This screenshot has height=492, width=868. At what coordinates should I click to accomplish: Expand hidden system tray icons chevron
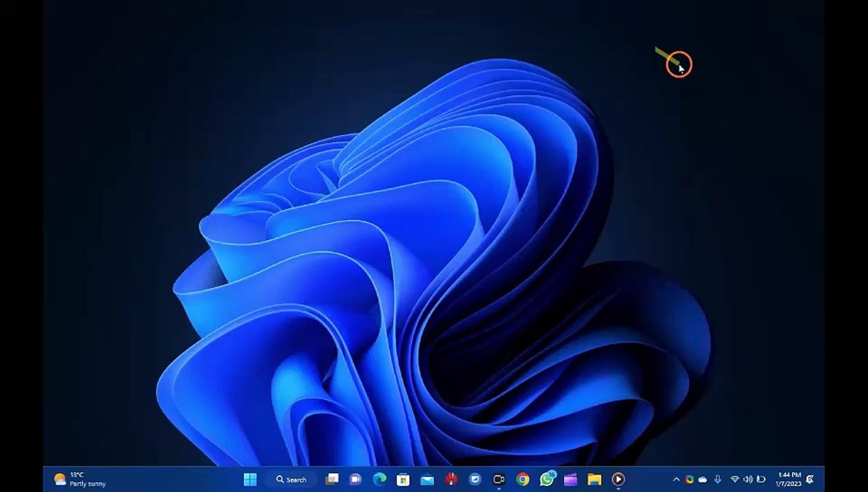(677, 480)
